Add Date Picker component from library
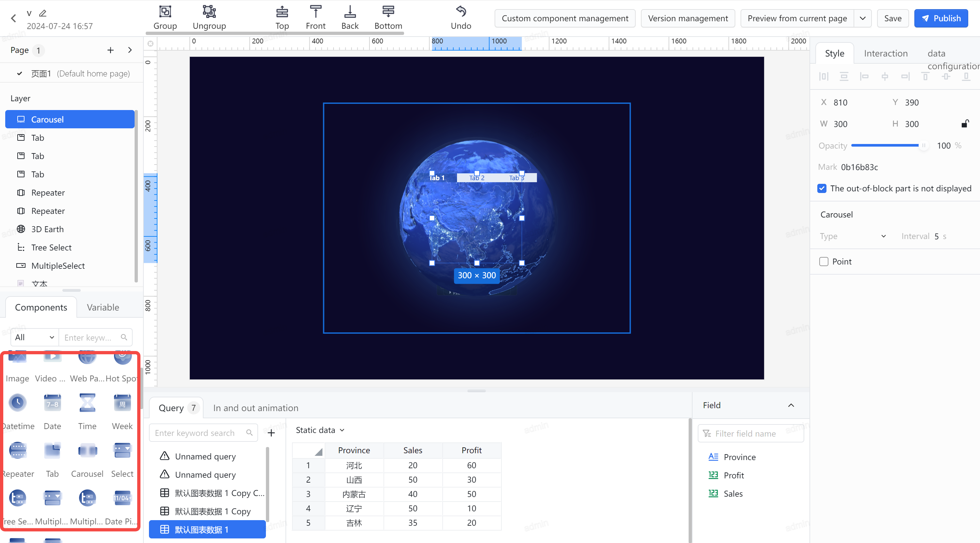Screen dimensions: 980x543 [122, 508]
